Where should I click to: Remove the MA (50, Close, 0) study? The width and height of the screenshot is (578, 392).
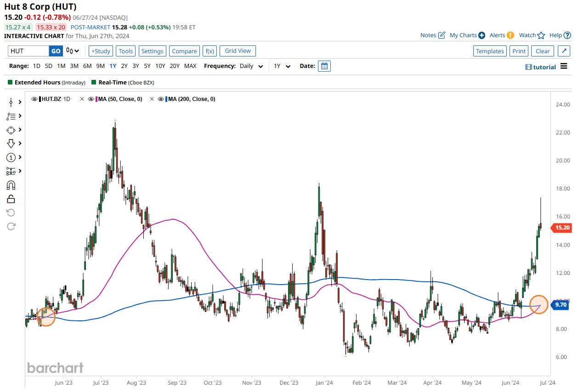[82, 99]
